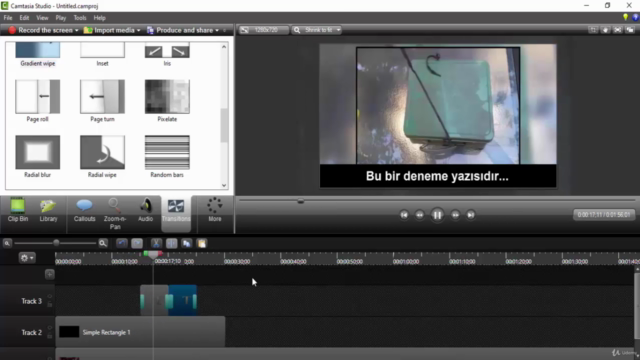Step backward one frame
The width and height of the screenshot is (640, 360).
coord(420,215)
